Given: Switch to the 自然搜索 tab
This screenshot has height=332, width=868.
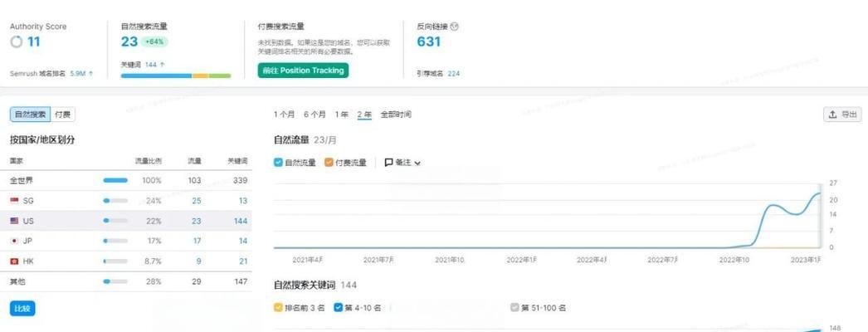Looking at the screenshot, I should click(30, 115).
